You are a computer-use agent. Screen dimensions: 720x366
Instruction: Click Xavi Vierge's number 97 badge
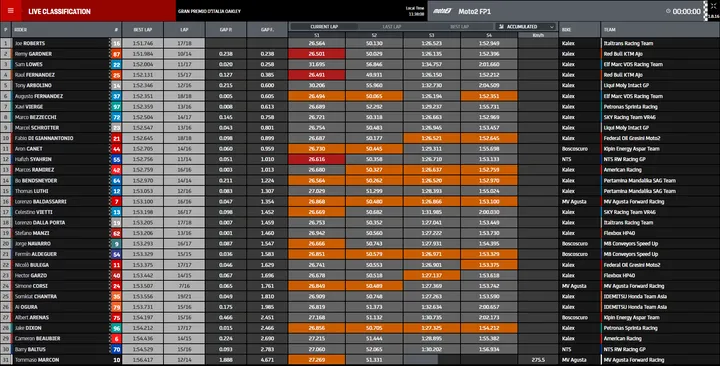click(116, 107)
